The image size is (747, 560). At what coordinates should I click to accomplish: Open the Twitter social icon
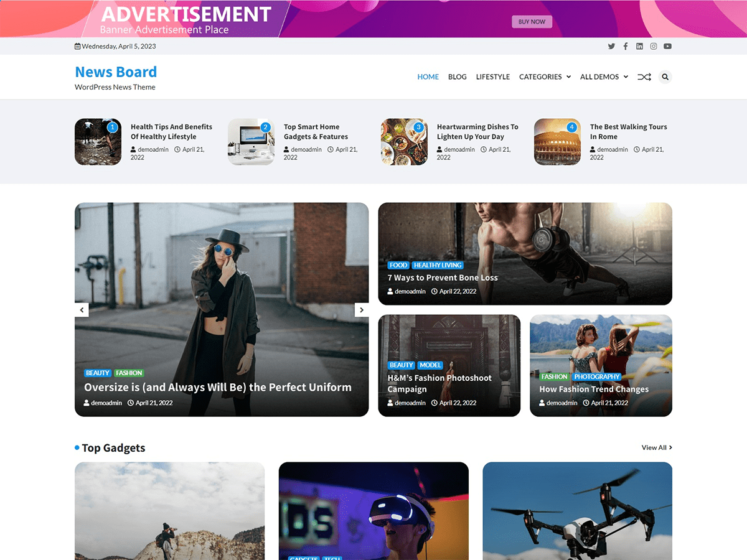point(611,46)
